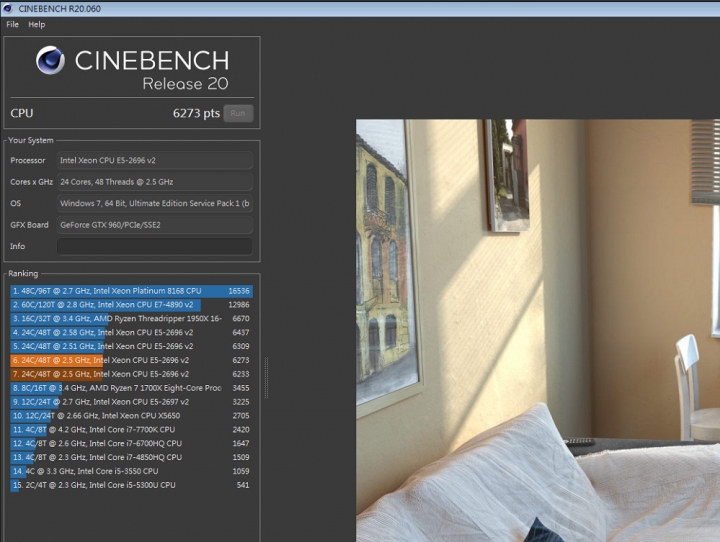Click the Cores x GHz field
Screen dimensions: 720x542
click(155, 182)
